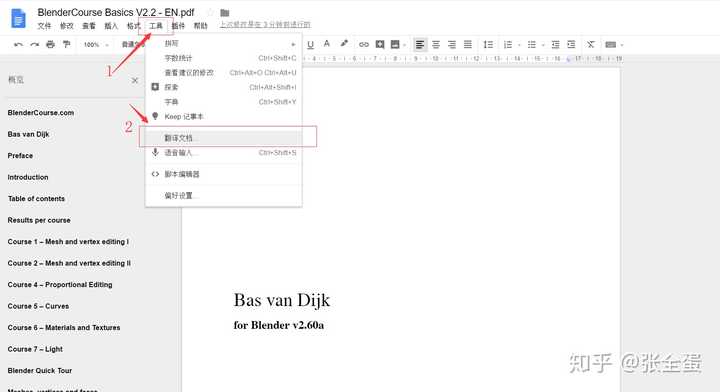This screenshot has height=392, width=720.
Task: Jump to Bas van Dijk outline entry
Action: (28, 134)
